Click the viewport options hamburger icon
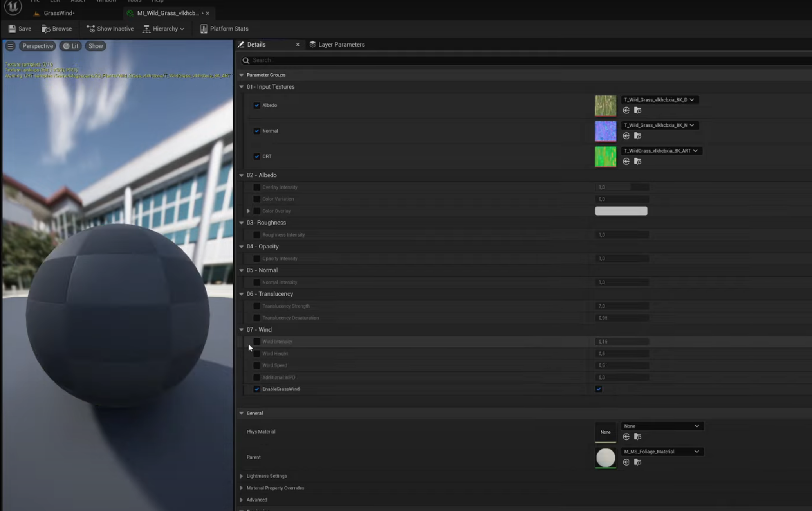The image size is (812, 511). (10, 46)
